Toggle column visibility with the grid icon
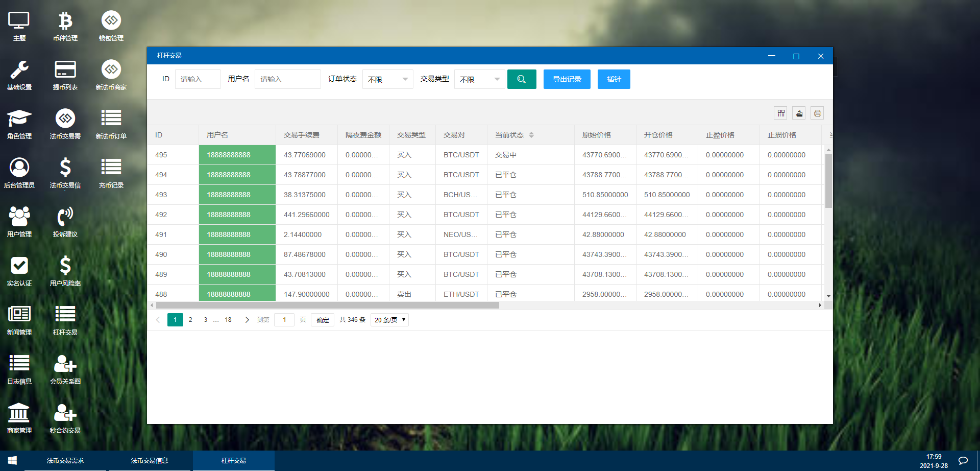 coord(780,113)
